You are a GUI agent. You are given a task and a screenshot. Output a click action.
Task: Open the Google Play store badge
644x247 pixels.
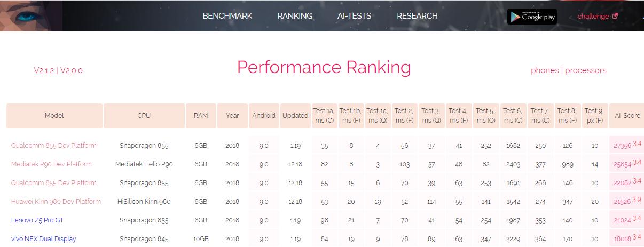(532, 16)
